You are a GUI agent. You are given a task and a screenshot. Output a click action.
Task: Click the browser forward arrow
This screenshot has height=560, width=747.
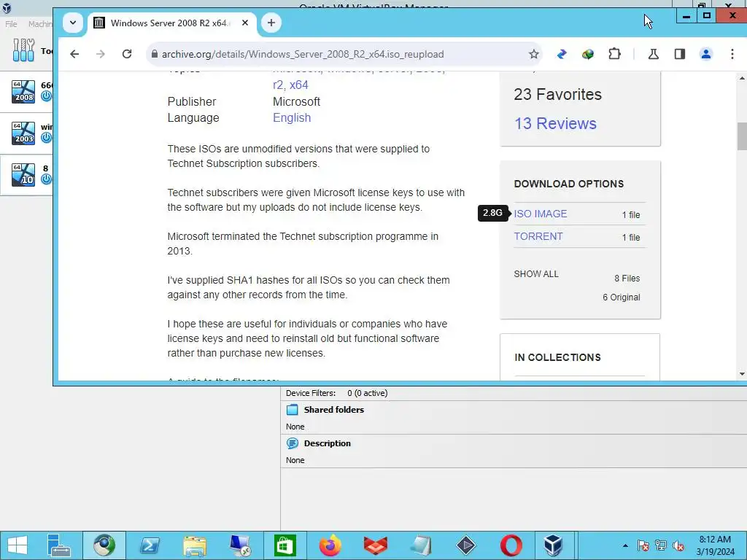coord(101,54)
